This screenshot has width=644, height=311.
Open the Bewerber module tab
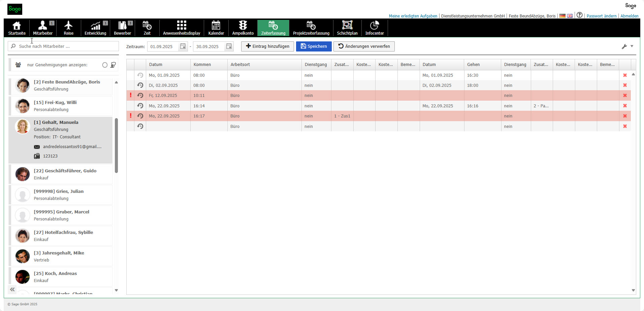pyautogui.click(x=122, y=28)
